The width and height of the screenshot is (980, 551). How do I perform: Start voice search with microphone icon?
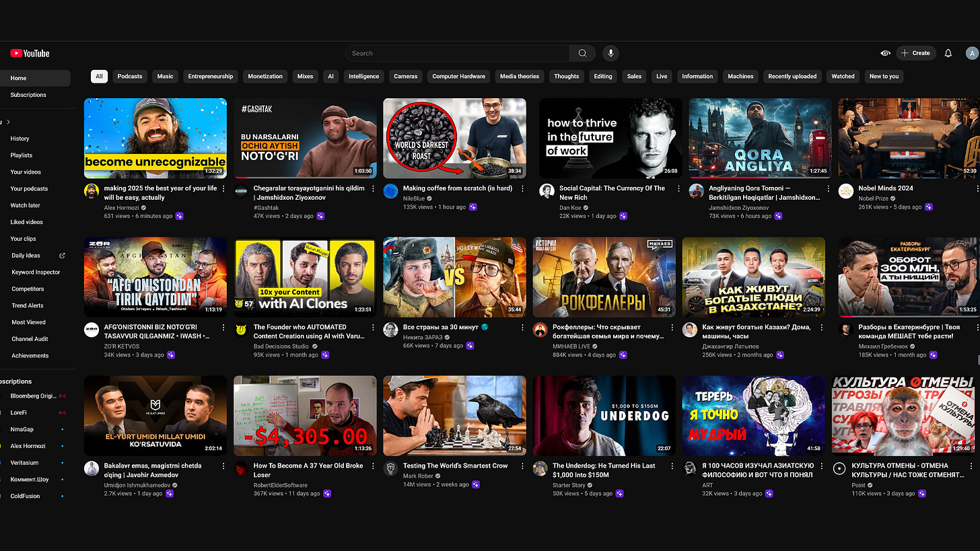(x=610, y=53)
